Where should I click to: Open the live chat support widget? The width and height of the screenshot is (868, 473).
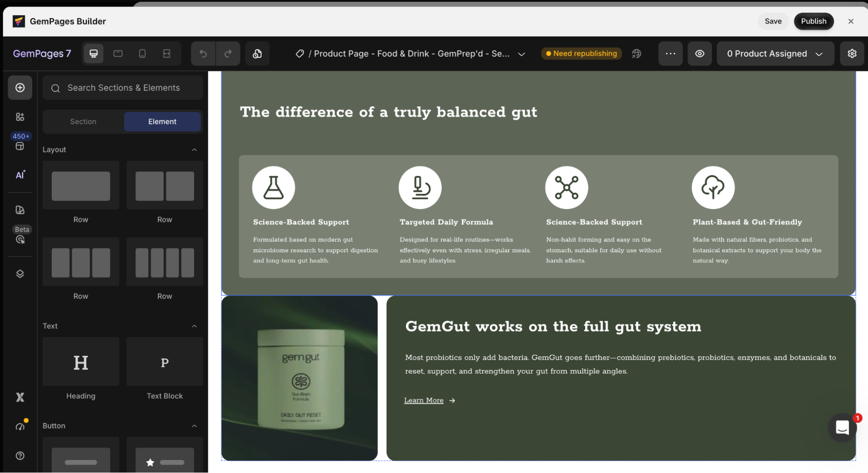[842, 427]
